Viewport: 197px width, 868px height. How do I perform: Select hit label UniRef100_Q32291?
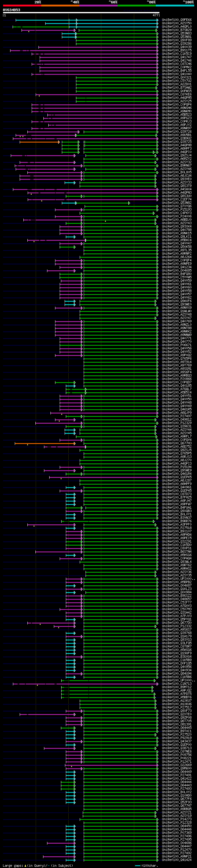coord(177,542)
